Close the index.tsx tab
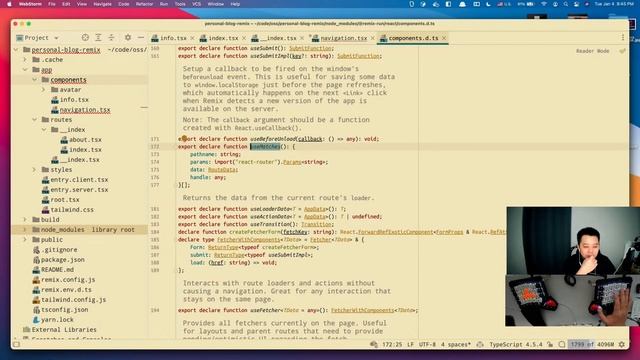 (x=244, y=38)
